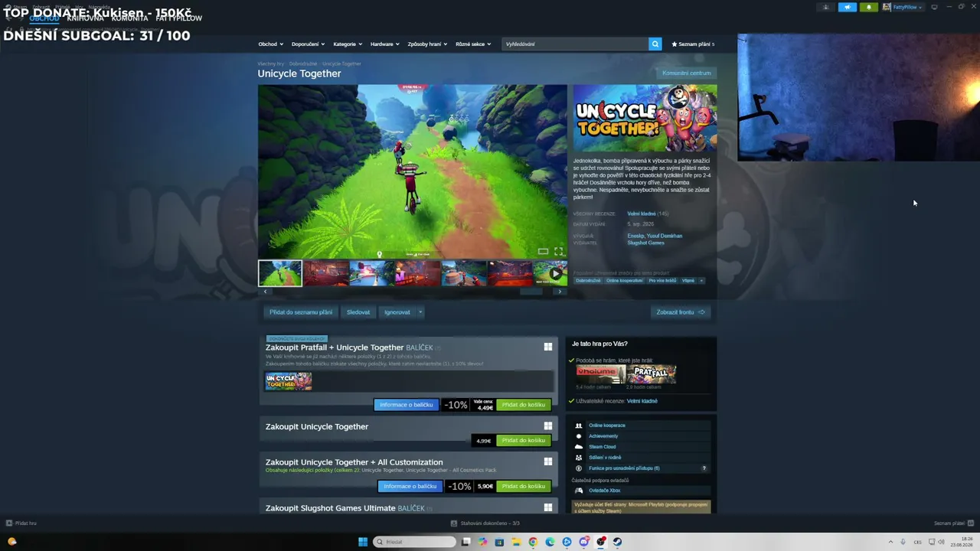
Task: Click the Ovladače Xbox controller icon
Action: 579,491
